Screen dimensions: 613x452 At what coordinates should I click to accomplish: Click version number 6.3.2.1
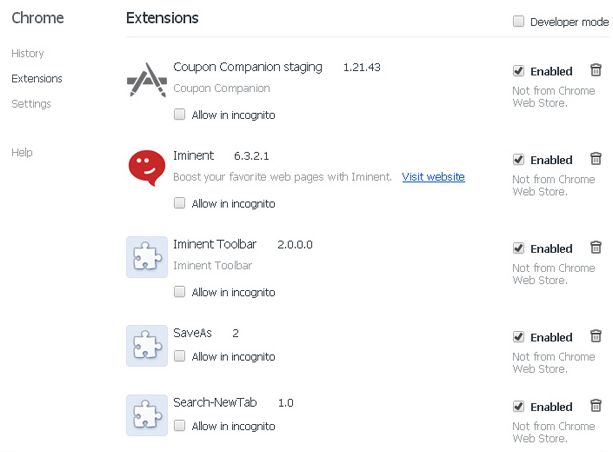(251, 156)
